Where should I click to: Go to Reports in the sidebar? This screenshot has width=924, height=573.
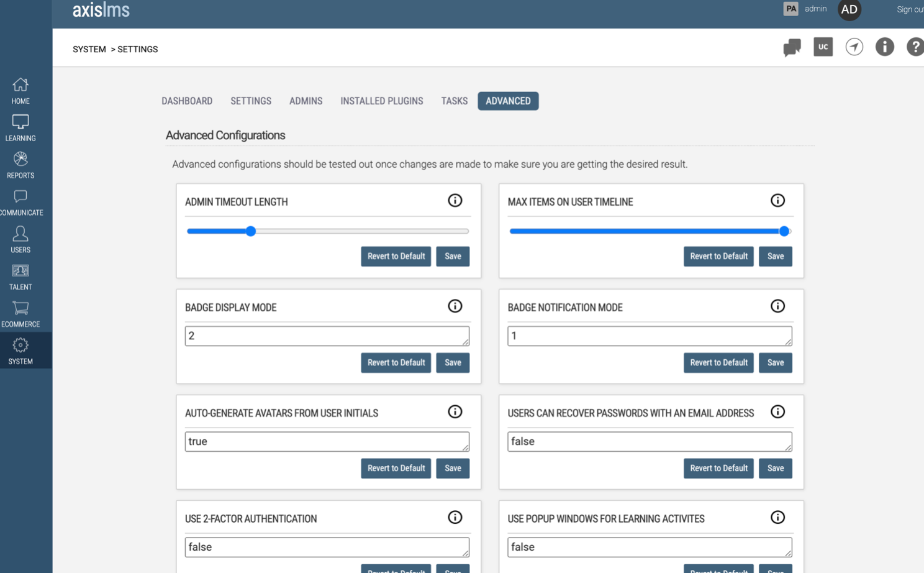click(20, 165)
